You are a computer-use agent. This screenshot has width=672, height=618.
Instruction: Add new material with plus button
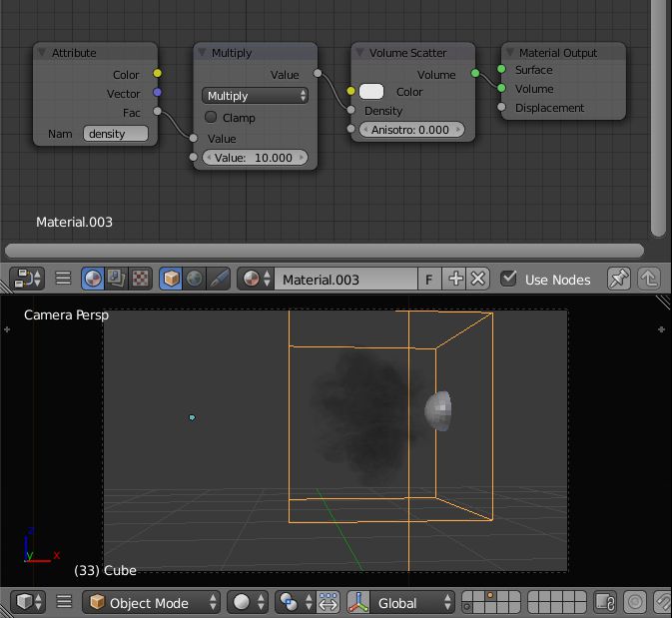(x=455, y=279)
